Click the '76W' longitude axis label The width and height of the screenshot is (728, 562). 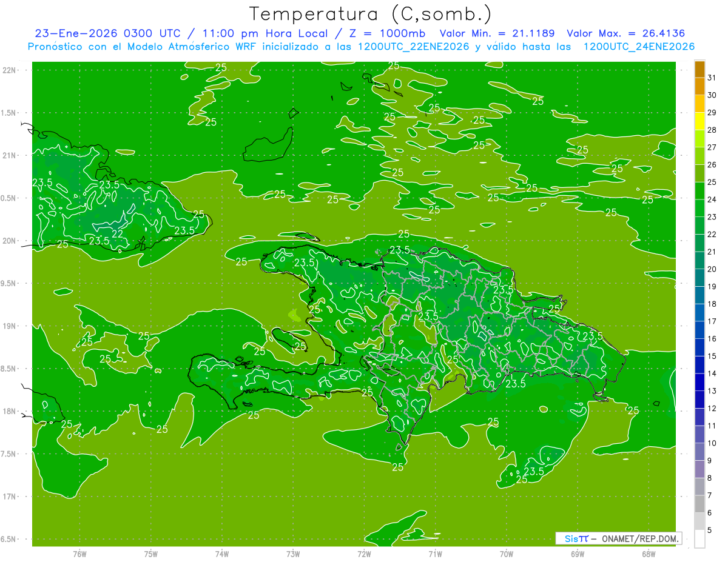coord(79,554)
